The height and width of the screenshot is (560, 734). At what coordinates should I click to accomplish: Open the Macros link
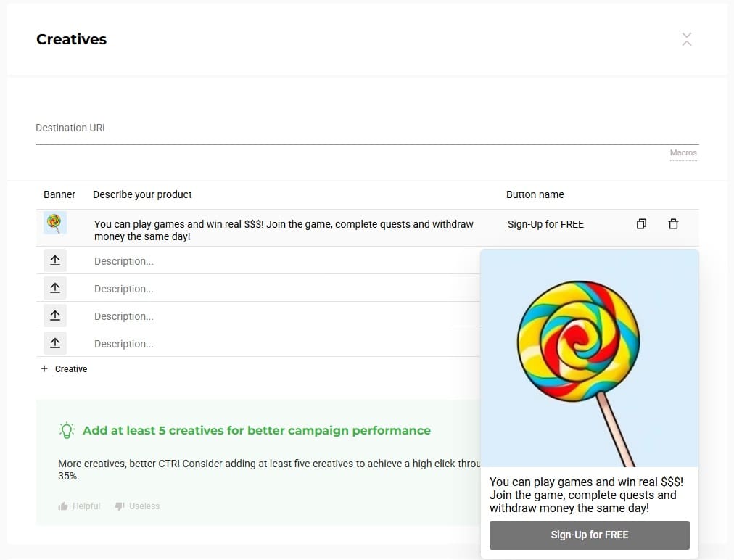[x=683, y=152]
